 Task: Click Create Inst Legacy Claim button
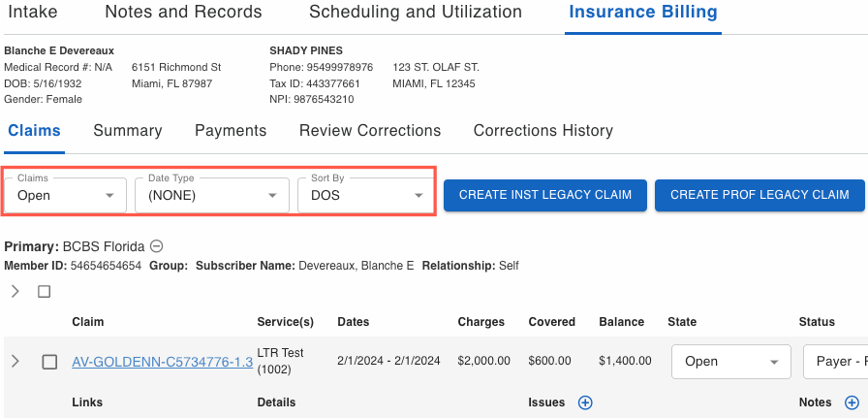point(545,195)
